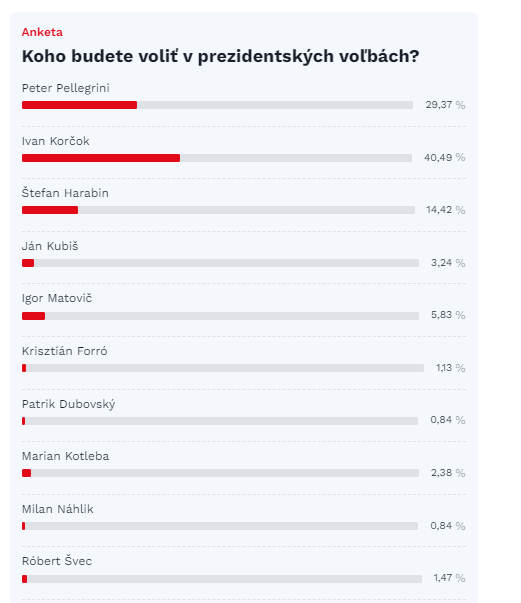The width and height of the screenshot is (521, 603).
Task: Click the Ivan Korčok result bar
Action: pyautogui.click(x=217, y=158)
